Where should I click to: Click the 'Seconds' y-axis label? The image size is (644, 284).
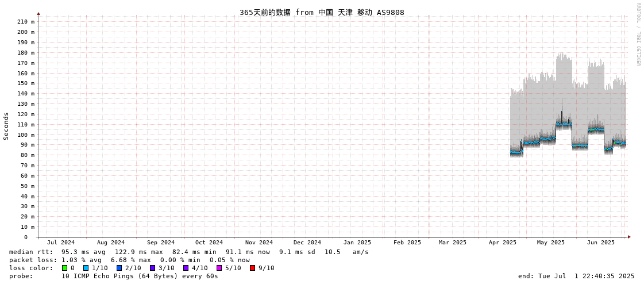[6, 126]
